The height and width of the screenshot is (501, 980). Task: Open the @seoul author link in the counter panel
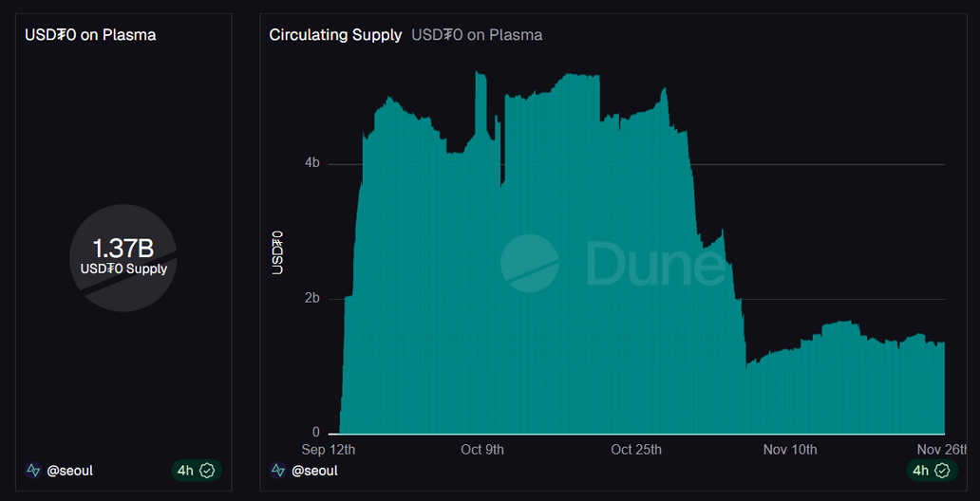pos(70,471)
